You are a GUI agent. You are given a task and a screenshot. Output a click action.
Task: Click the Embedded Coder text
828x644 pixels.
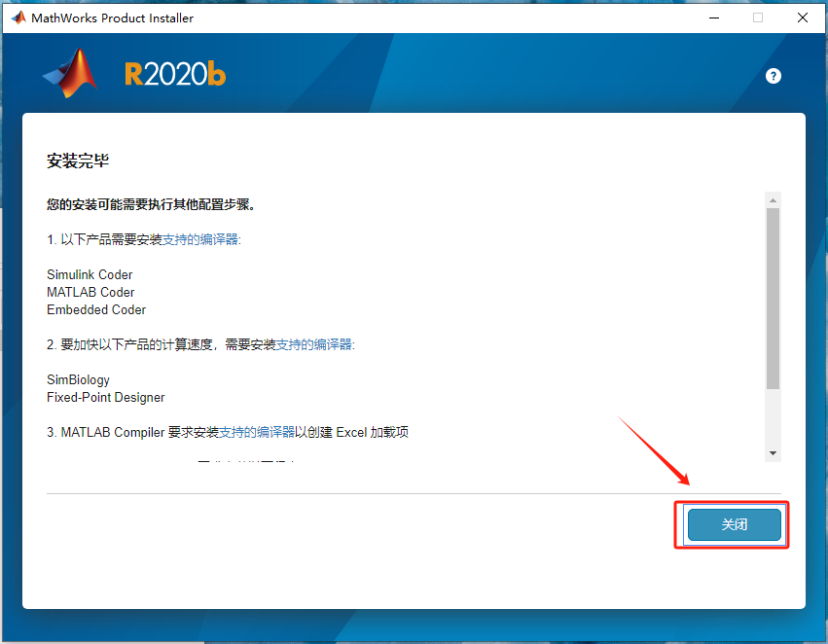click(96, 309)
